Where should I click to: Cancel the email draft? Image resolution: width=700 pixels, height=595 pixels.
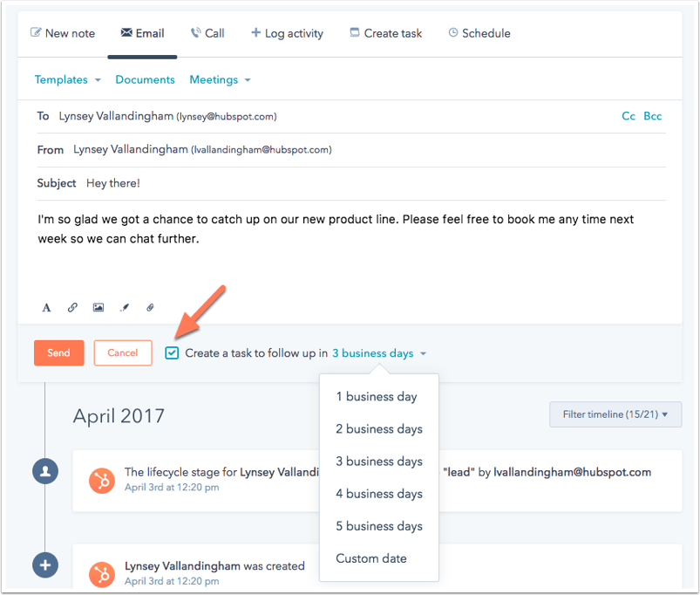coord(123,352)
